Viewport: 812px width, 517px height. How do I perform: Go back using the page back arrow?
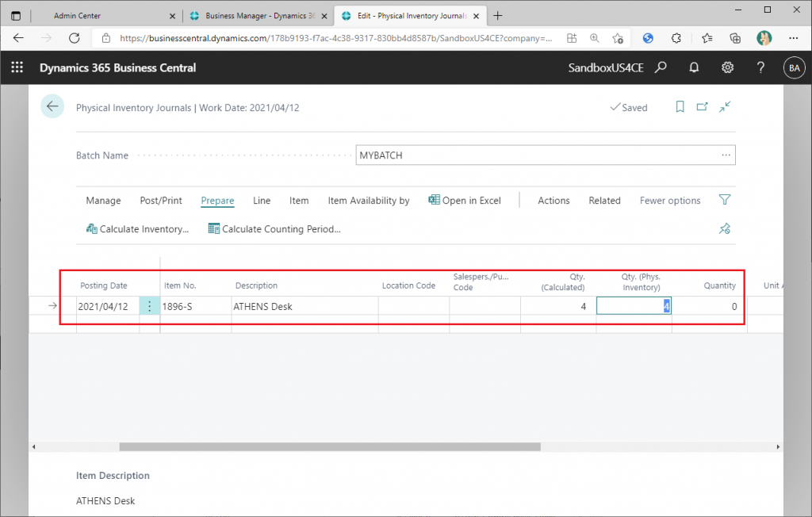[x=52, y=107]
